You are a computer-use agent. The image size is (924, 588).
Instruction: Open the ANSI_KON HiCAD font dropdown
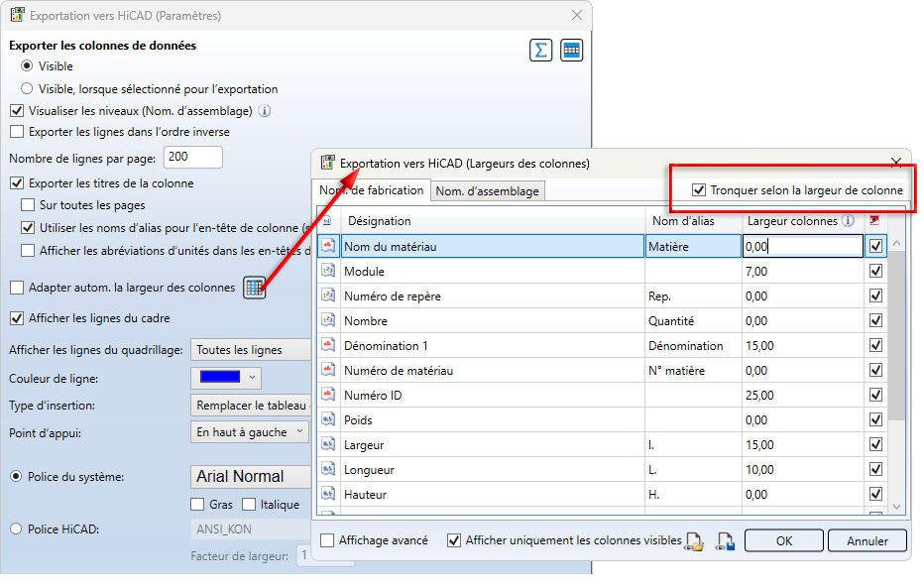tap(251, 529)
